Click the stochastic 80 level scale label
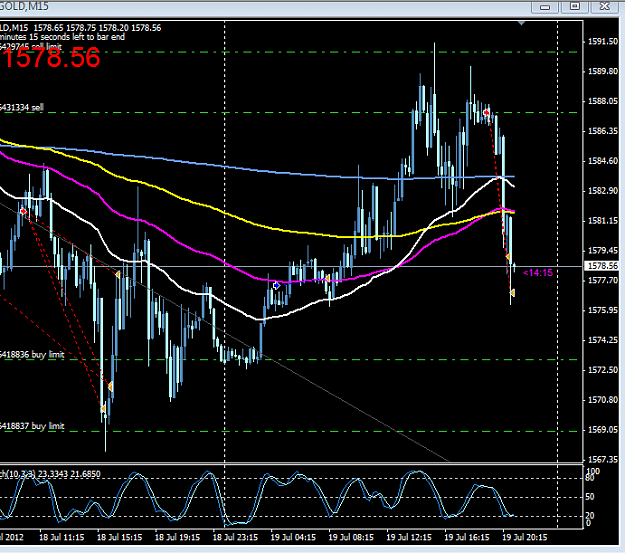625x553 pixels. pos(590,477)
